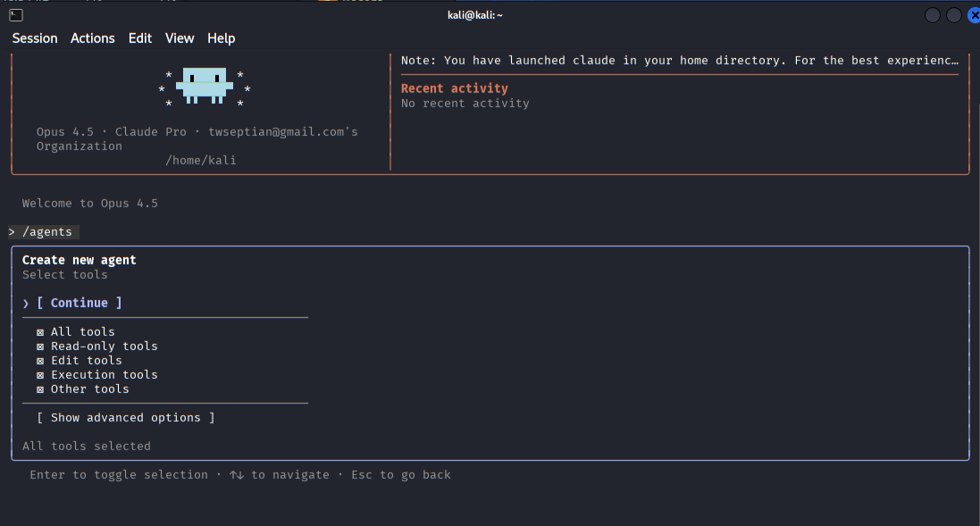Toggle the Execution tools checkbox

40,375
